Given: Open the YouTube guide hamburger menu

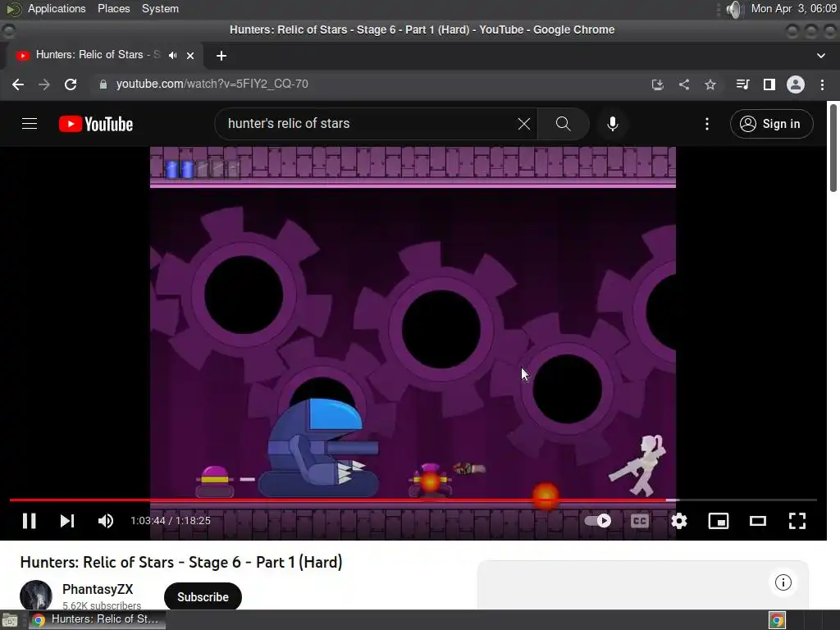Looking at the screenshot, I should (30, 124).
